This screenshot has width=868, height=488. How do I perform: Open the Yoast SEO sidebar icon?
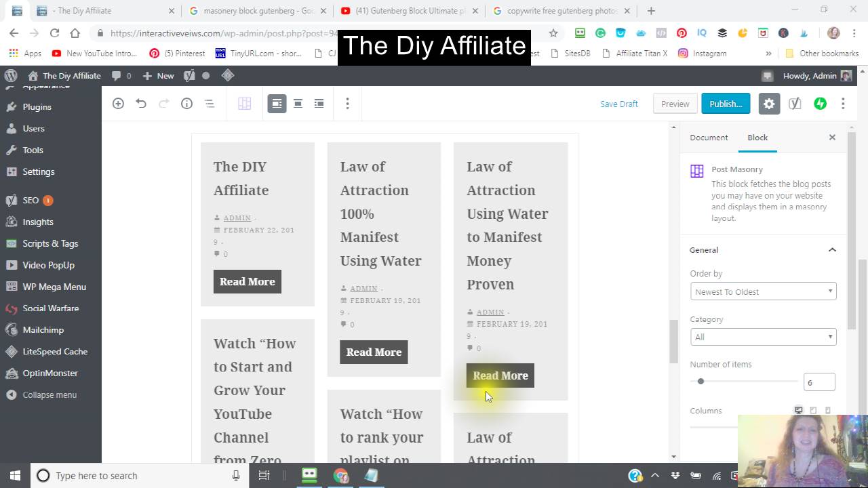[795, 104]
